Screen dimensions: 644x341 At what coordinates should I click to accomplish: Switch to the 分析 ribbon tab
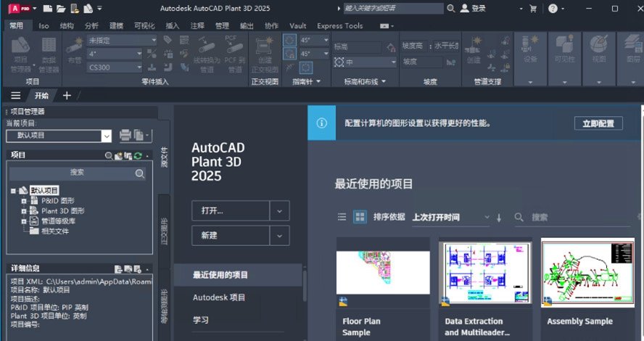pyautogui.click(x=91, y=26)
